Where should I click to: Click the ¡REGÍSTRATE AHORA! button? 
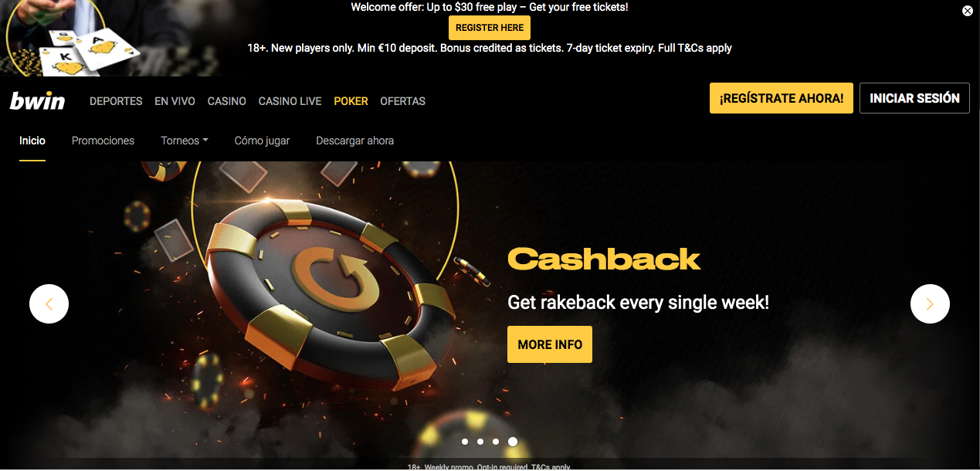(782, 98)
